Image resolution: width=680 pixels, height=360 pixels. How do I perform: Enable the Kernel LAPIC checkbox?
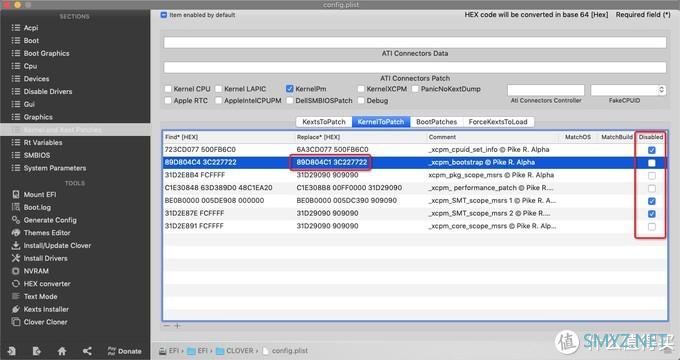[219, 89]
